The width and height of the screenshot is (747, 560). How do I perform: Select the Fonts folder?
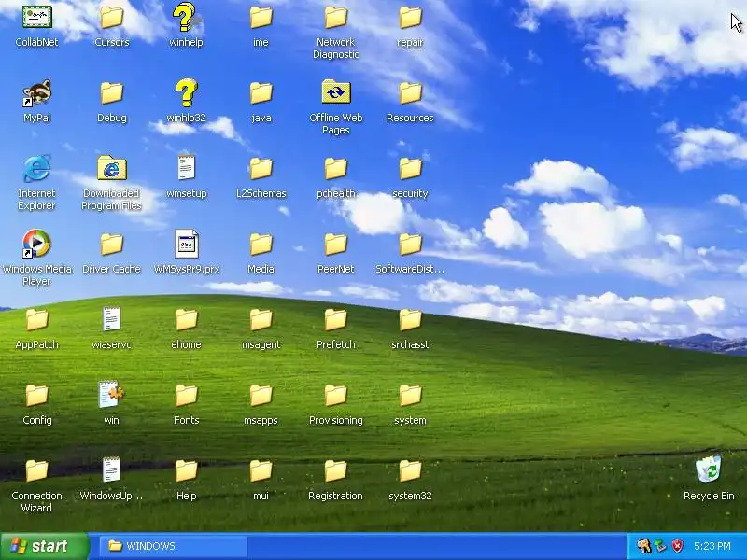pyautogui.click(x=186, y=395)
